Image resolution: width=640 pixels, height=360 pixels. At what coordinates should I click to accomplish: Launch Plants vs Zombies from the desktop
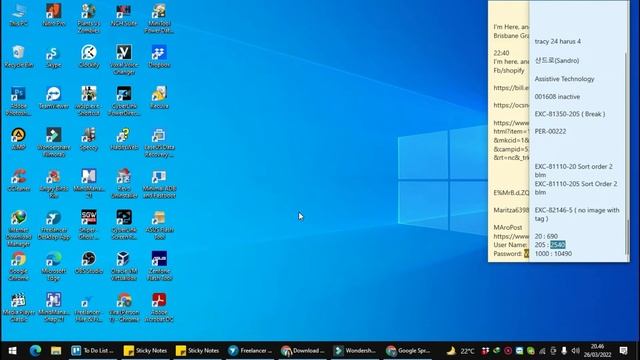pos(89,18)
